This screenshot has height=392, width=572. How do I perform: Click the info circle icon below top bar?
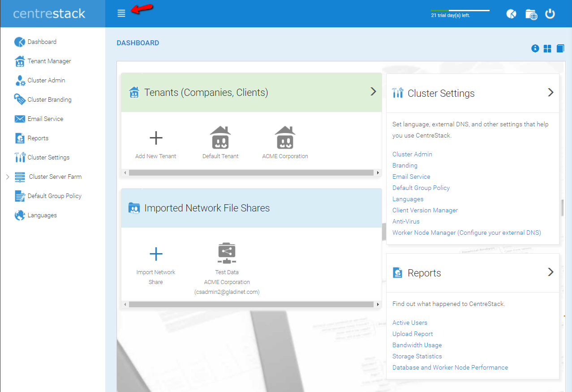535,48
